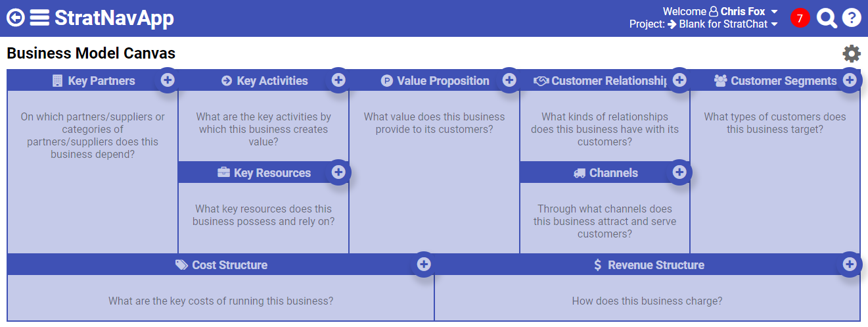Image resolution: width=868 pixels, height=327 pixels.
Task: Add a Channels item
Action: 679,172
